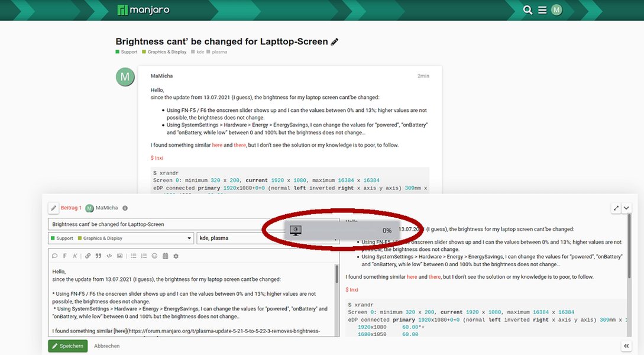Follow the 'here' link in the post
This screenshot has width=644, height=355.
[217, 145]
